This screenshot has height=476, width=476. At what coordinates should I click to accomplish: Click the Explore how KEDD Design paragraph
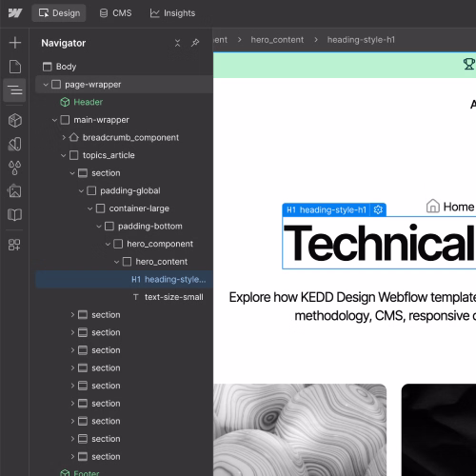(x=352, y=307)
